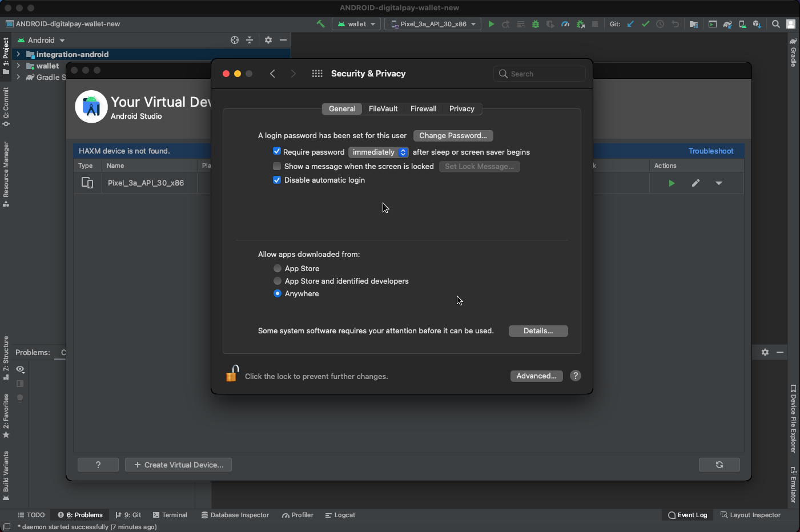Open Git history clock icon

point(660,24)
